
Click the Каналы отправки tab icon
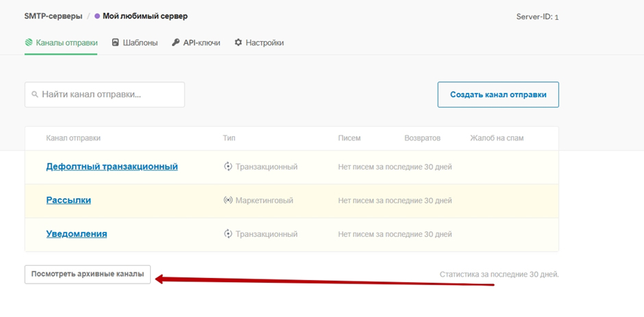[x=29, y=42]
